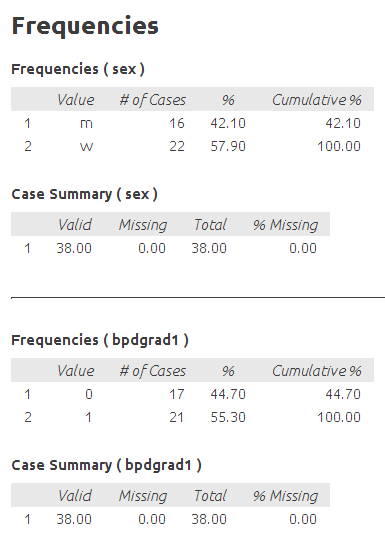Select the Case Summary ( bpdgrad1 ) title
The width and height of the screenshot is (385, 544).
click(106, 465)
